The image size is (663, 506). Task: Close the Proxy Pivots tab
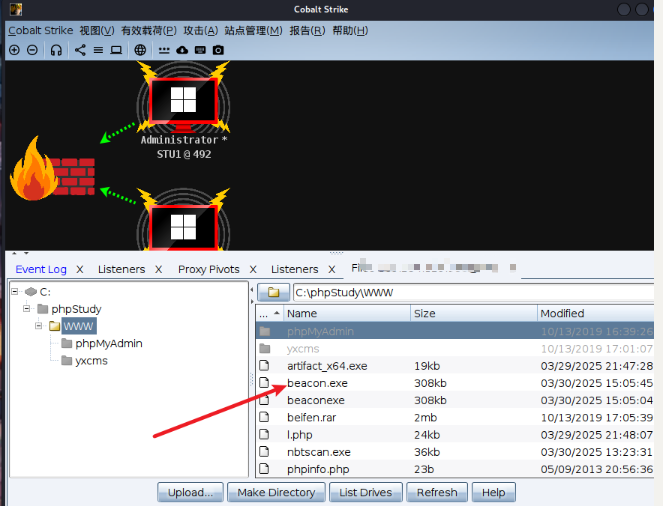click(x=253, y=269)
